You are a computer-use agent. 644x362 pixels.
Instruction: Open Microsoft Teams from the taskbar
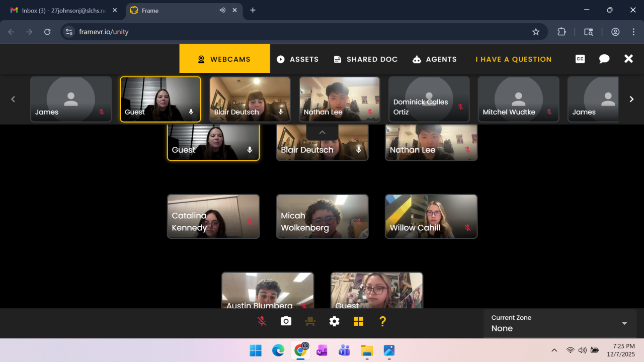(x=345, y=350)
